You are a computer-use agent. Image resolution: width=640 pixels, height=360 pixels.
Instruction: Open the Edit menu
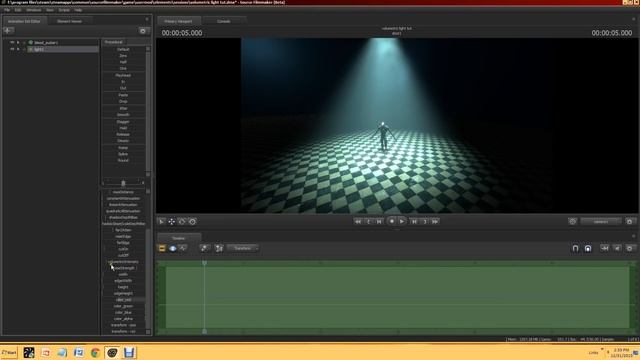[x=18, y=10]
